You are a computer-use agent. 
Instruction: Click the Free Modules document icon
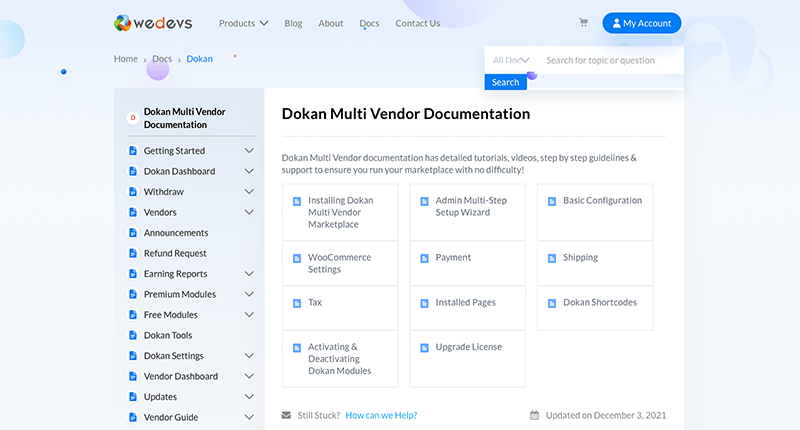[133, 314]
